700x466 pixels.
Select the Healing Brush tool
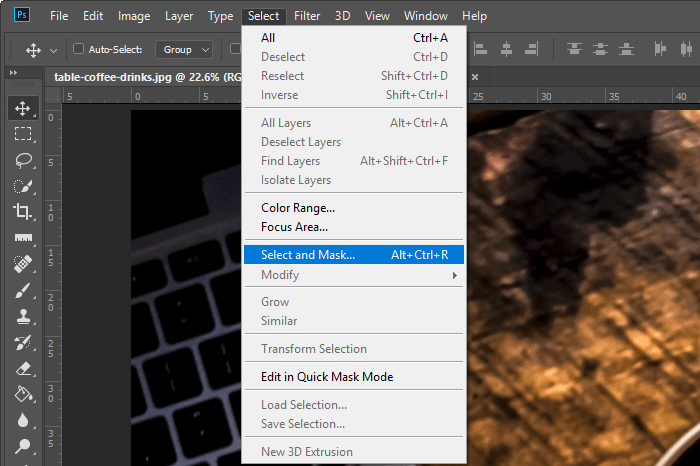coord(23,264)
